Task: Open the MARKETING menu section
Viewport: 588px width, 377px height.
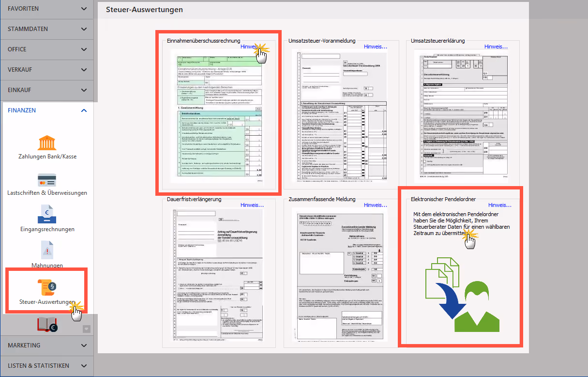Action: pyautogui.click(x=47, y=346)
